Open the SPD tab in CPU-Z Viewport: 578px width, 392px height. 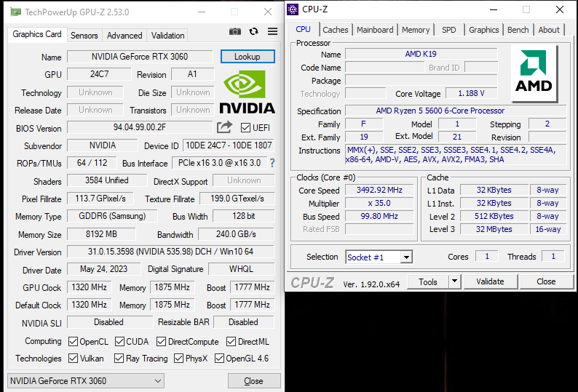pyautogui.click(x=448, y=30)
